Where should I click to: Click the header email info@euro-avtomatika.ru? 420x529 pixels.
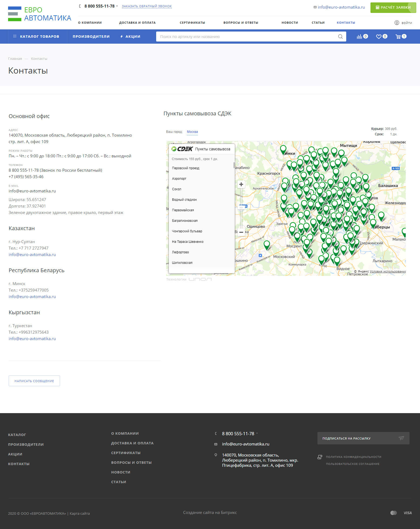click(341, 7)
